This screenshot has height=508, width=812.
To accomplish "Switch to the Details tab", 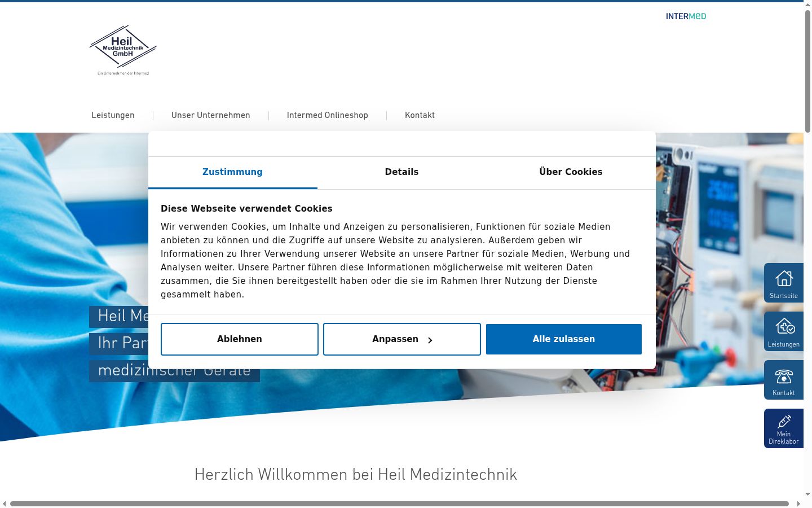I will pos(401,172).
